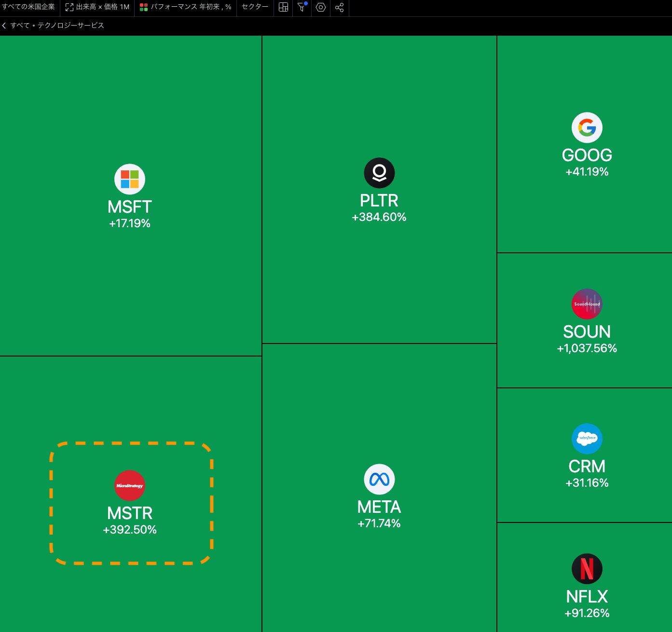Select the GOOG ticker label
This screenshot has width=672, height=632.
coord(587,155)
